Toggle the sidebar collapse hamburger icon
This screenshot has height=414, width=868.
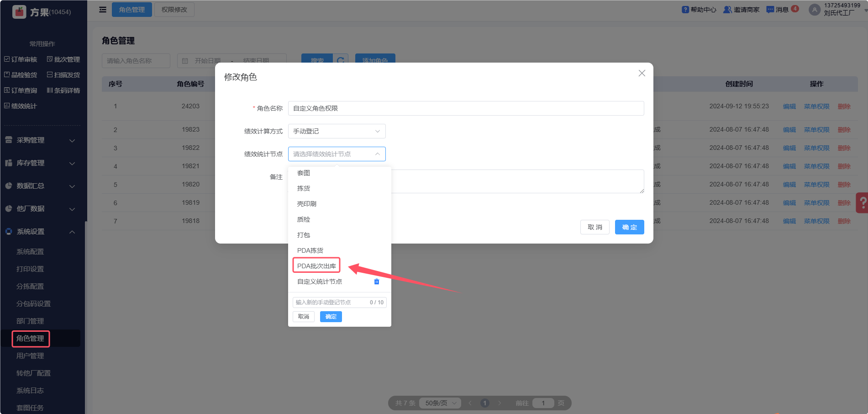[x=103, y=10]
